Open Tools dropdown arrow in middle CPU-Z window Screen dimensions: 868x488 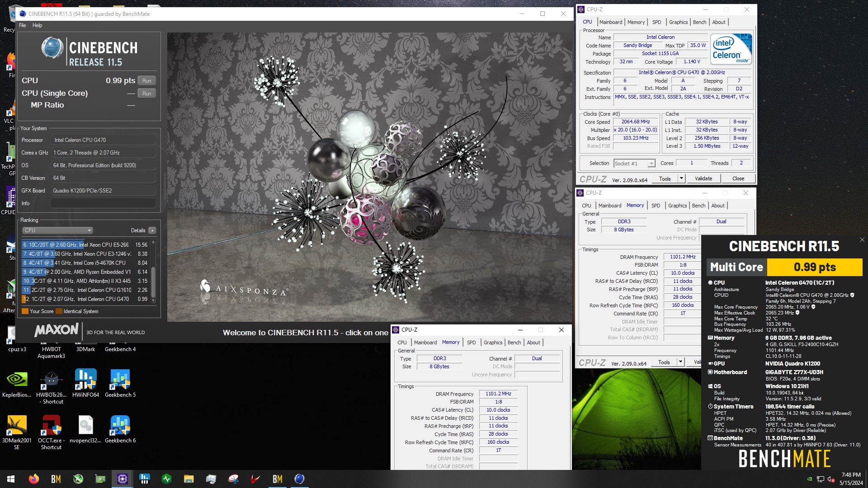[680, 362]
